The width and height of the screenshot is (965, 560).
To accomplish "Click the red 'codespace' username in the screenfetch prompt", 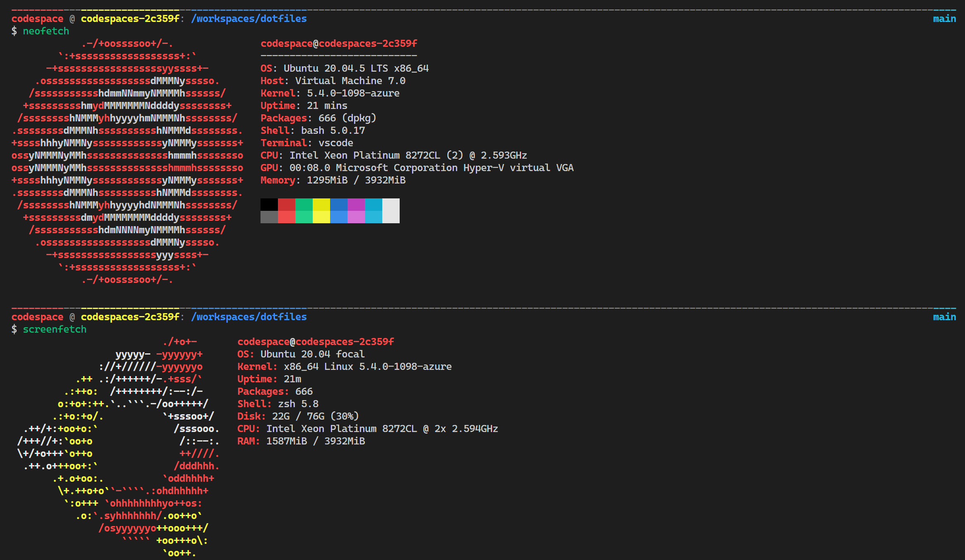I will tap(37, 317).
